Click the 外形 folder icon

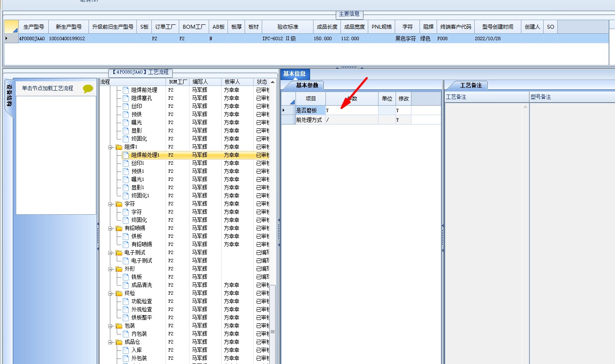tap(119, 269)
